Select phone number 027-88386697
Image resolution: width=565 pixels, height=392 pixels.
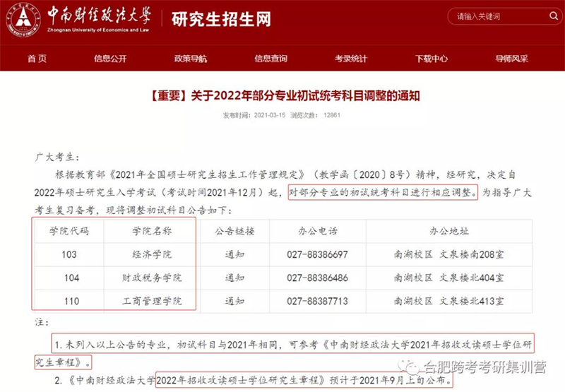pyautogui.click(x=317, y=254)
